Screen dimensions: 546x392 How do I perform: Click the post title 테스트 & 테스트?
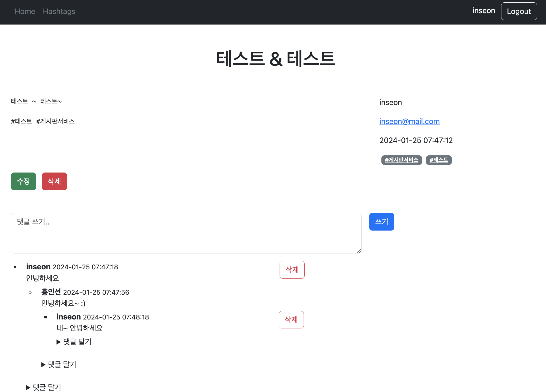275,59
